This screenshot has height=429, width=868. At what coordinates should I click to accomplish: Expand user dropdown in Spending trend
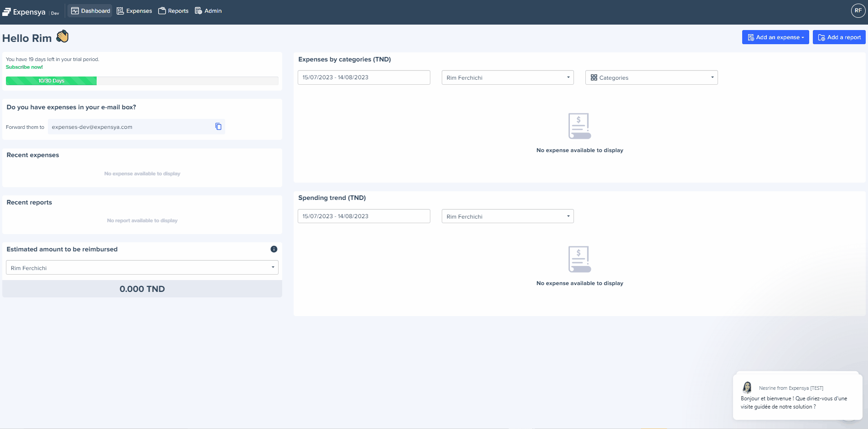click(507, 216)
